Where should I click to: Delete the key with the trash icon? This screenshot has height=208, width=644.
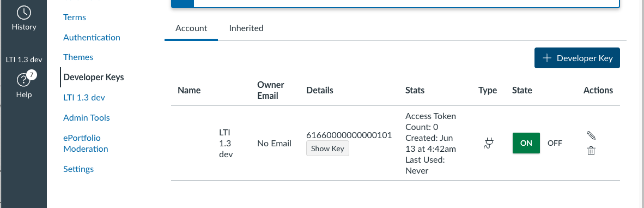(x=591, y=151)
